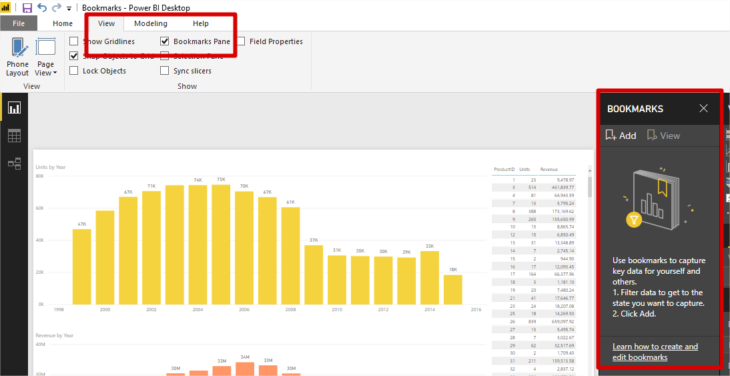Select the 34M bar in Revenue chart
Image resolution: width=730 pixels, height=376 pixels.
pyautogui.click(x=244, y=369)
